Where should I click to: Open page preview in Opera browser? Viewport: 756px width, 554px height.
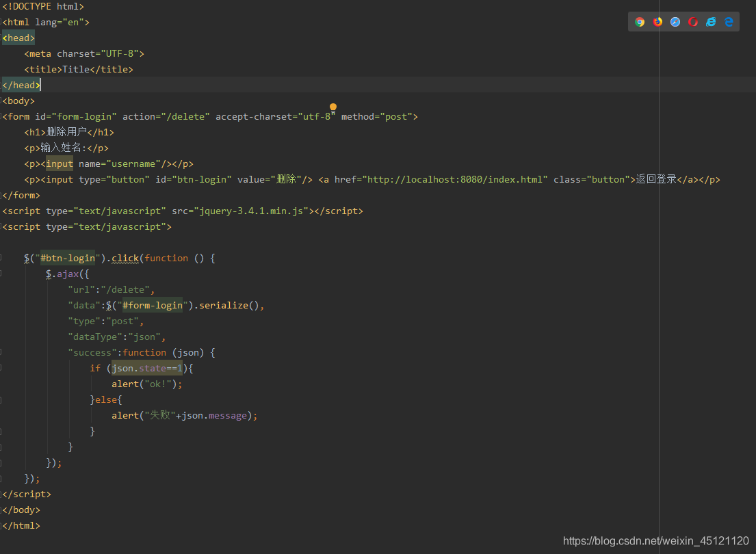(693, 22)
